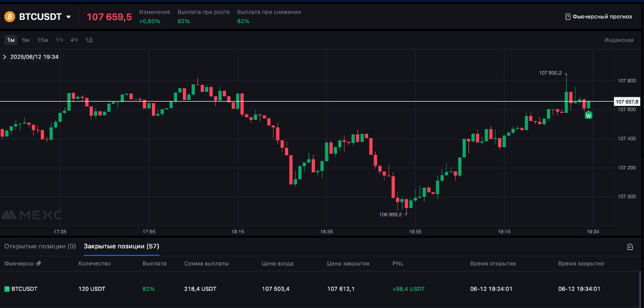Click the green icon beside BTCUSDT row
This screenshot has height=308, width=644.
click(x=7, y=289)
